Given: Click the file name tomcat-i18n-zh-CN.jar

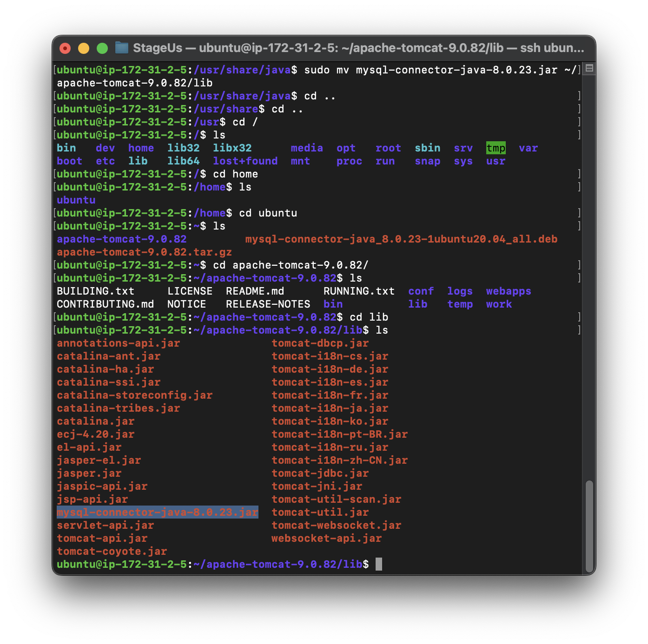Looking at the screenshot, I should (x=340, y=460).
